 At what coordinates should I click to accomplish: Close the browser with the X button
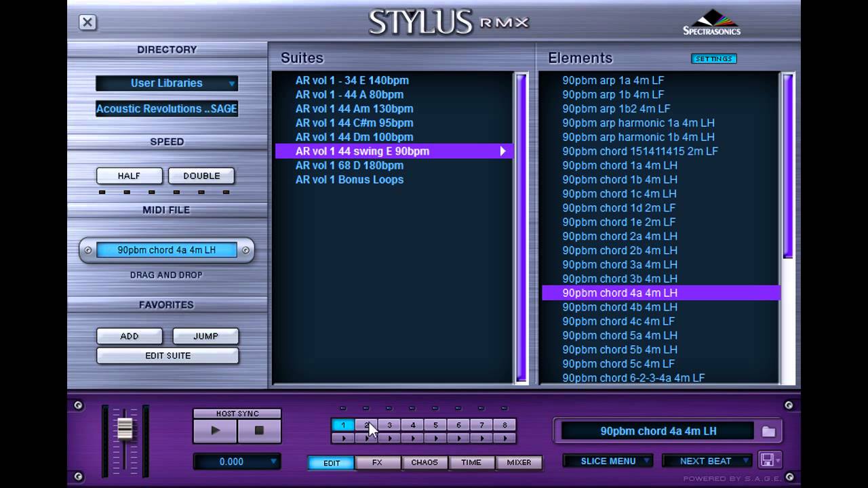87,22
